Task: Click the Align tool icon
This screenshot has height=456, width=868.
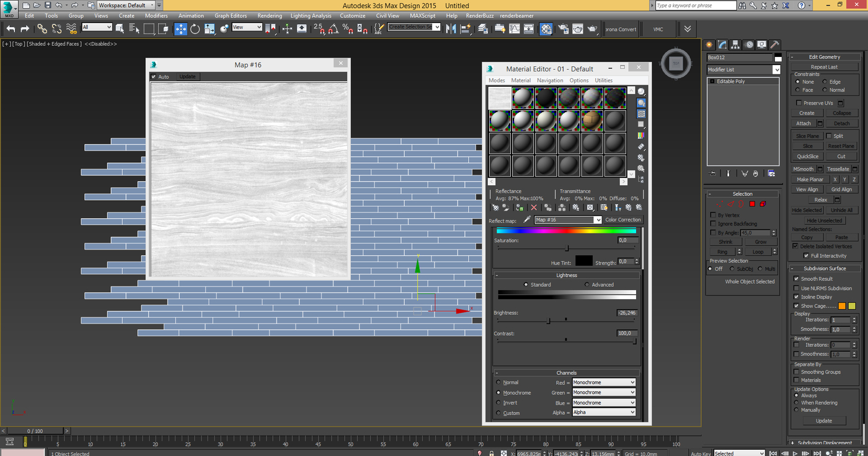Action: tap(466, 29)
